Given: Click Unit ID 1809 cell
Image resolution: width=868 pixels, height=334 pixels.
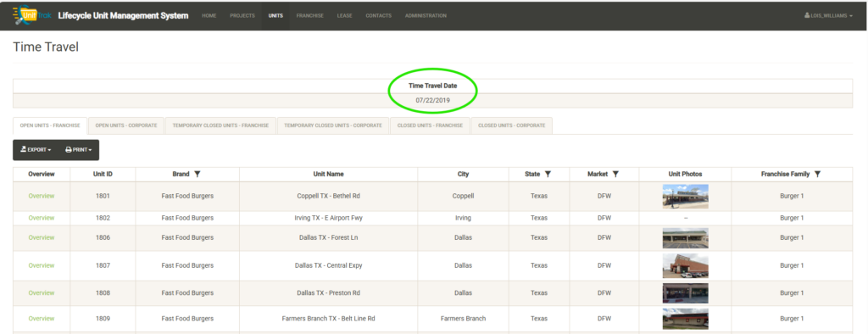Looking at the screenshot, I should 103,319.
